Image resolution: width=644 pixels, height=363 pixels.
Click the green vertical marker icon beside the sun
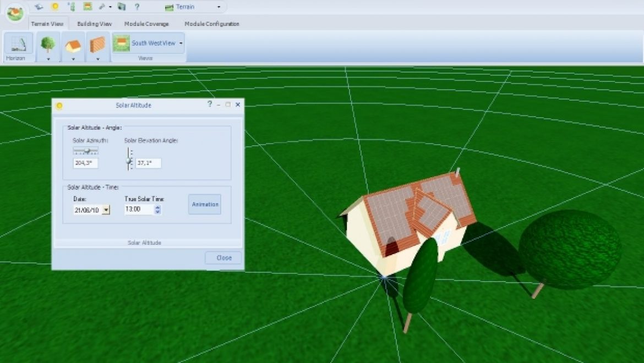[72, 7]
